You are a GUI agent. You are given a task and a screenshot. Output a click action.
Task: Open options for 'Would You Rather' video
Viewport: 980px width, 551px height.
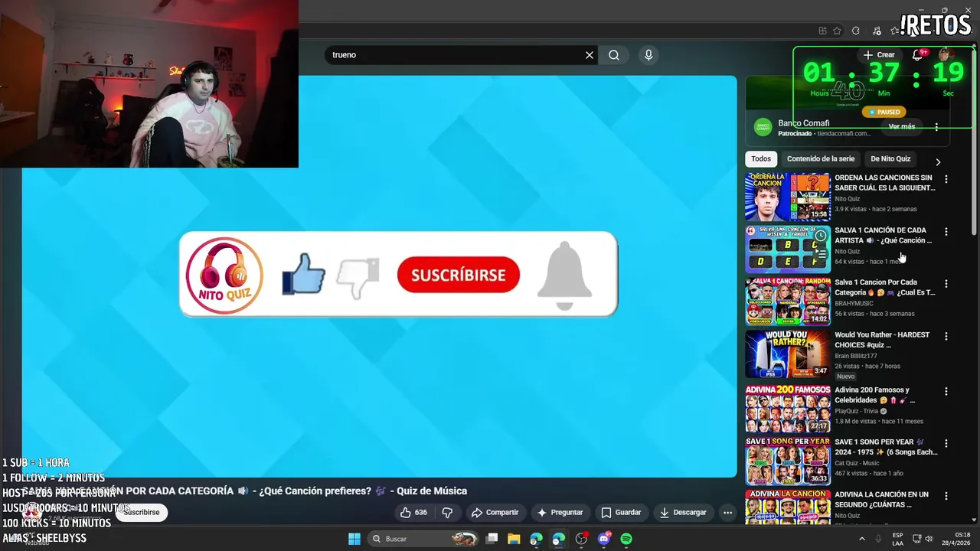(946, 336)
